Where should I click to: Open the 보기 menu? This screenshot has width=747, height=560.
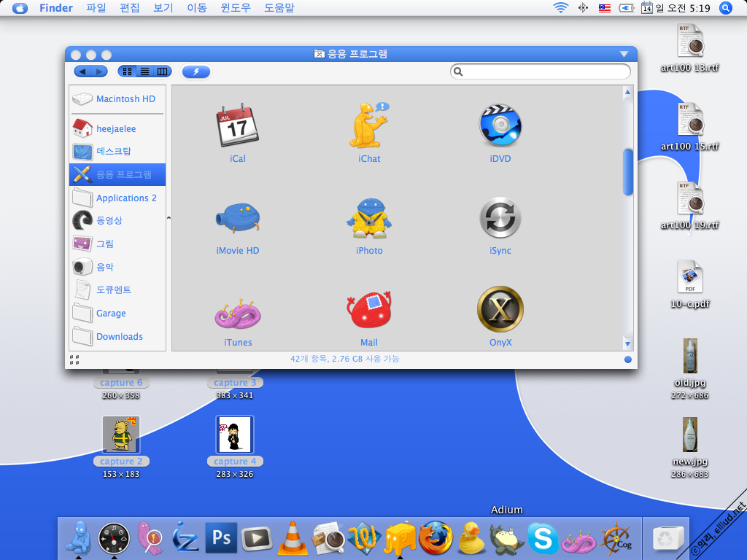pos(163,8)
